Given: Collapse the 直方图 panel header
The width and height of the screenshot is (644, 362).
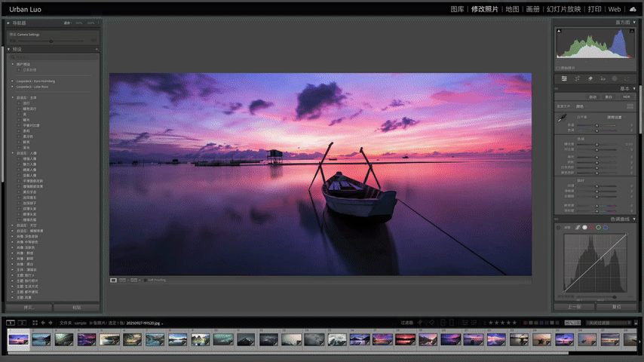Looking at the screenshot, I should (636, 23).
